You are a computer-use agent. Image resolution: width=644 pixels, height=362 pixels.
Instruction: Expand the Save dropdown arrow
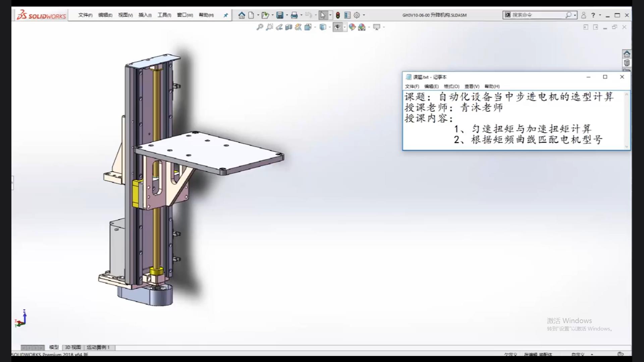coord(287,15)
